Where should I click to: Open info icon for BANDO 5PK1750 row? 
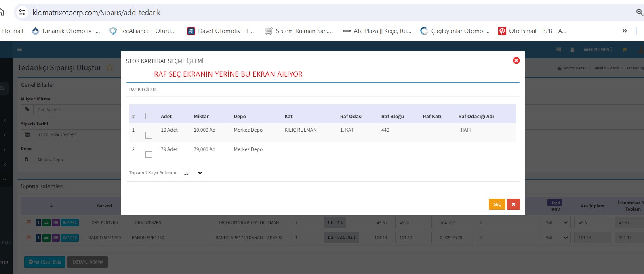pyautogui.click(x=38, y=238)
